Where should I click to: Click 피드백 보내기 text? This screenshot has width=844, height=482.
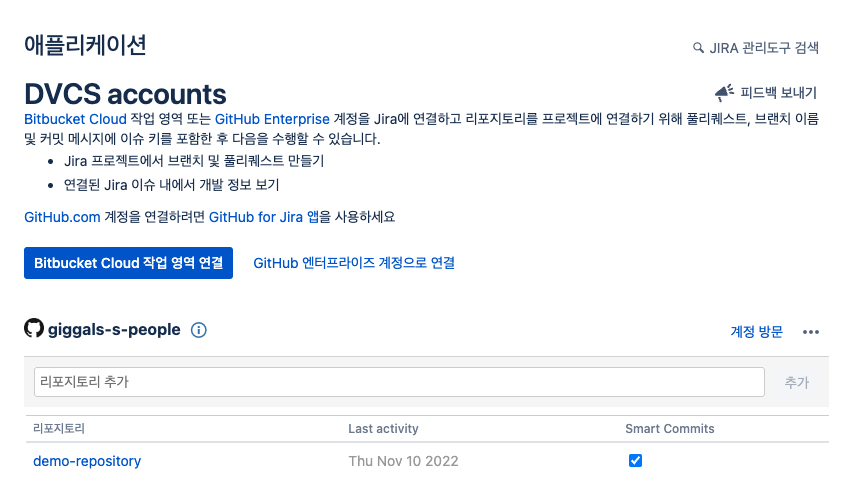778,93
